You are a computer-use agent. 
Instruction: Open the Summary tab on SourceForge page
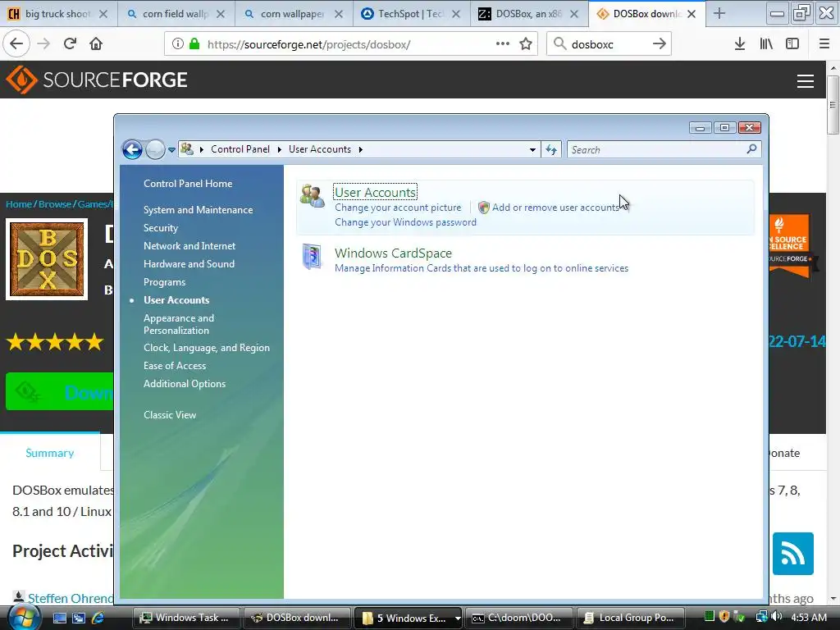pyautogui.click(x=50, y=453)
